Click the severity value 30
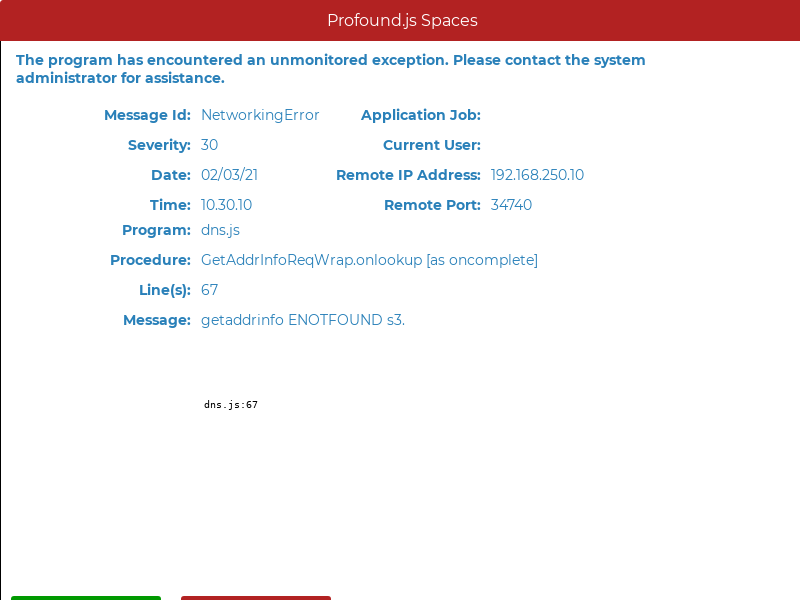 tap(209, 145)
